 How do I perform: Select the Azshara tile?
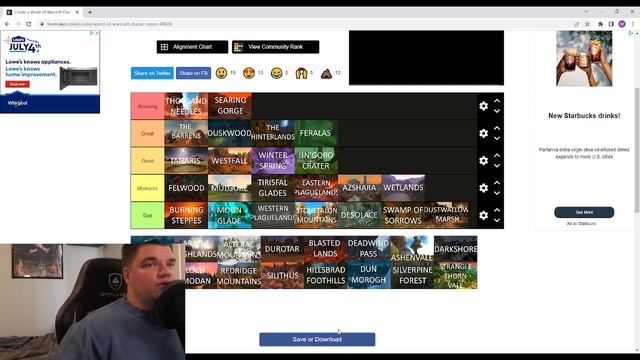(x=360, y=188)
